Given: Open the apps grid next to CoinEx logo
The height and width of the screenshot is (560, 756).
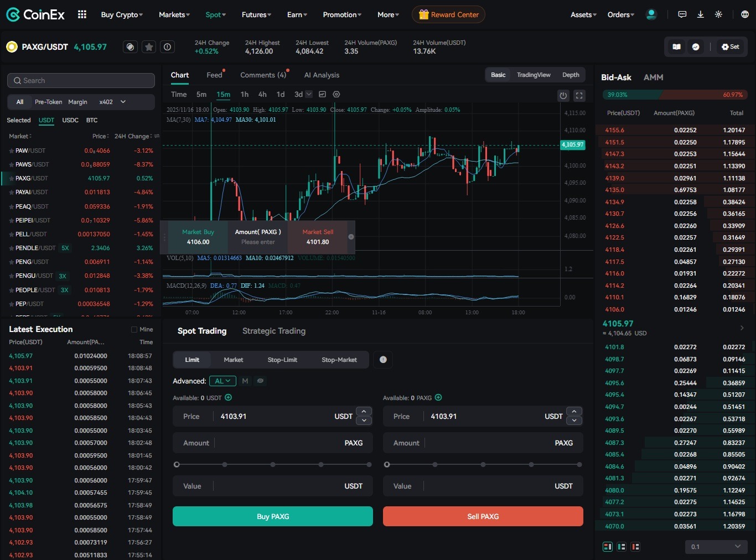Looking at the screenshot, I should (81, 14).
